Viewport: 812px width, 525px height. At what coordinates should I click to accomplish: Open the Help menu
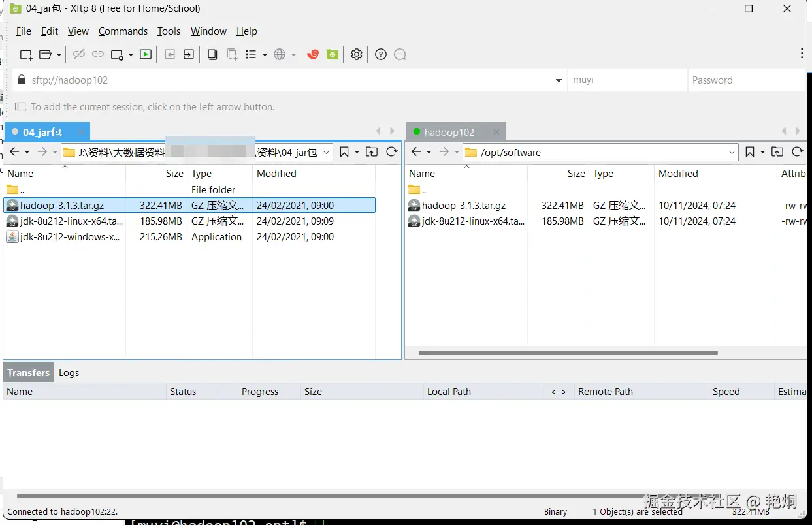coord(247,31)
